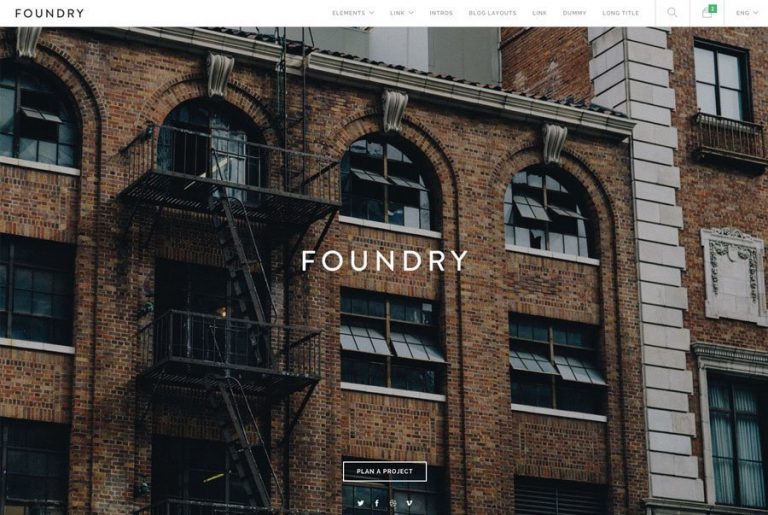The image size is (768, 515).
Task: Select the Intros menu item
Action: pos(441,13)
